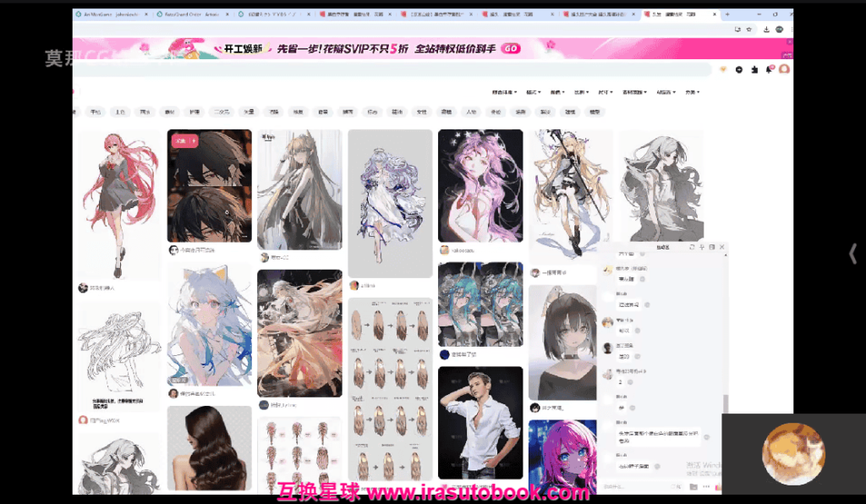The height and width of the screenshot is (504, 866).
Task: Close the chat panel with its X icon
Action: point(722,247)
